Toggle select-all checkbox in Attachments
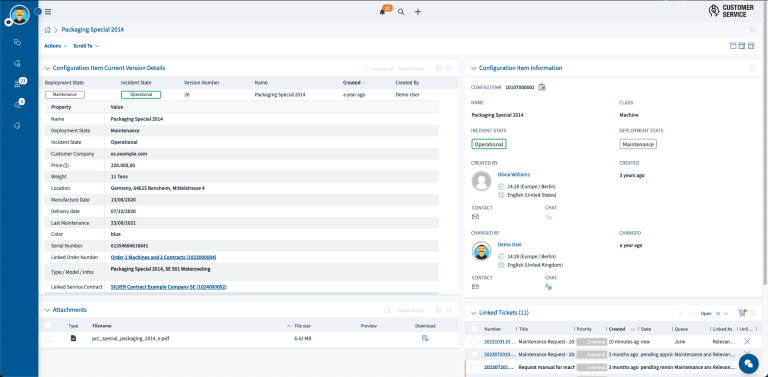 tap(48, 325)
